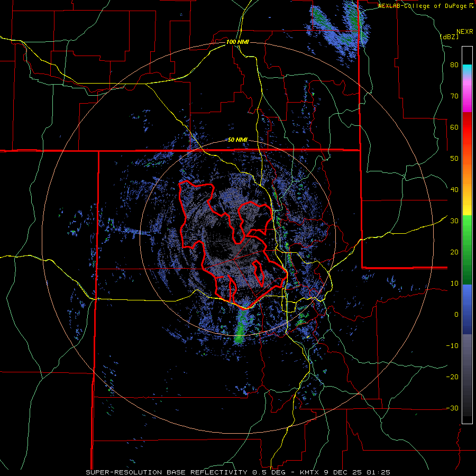The width and height of the screenshot is (476, 476).
Task: Click the blue band of the color bar
Action: point(467,309)
